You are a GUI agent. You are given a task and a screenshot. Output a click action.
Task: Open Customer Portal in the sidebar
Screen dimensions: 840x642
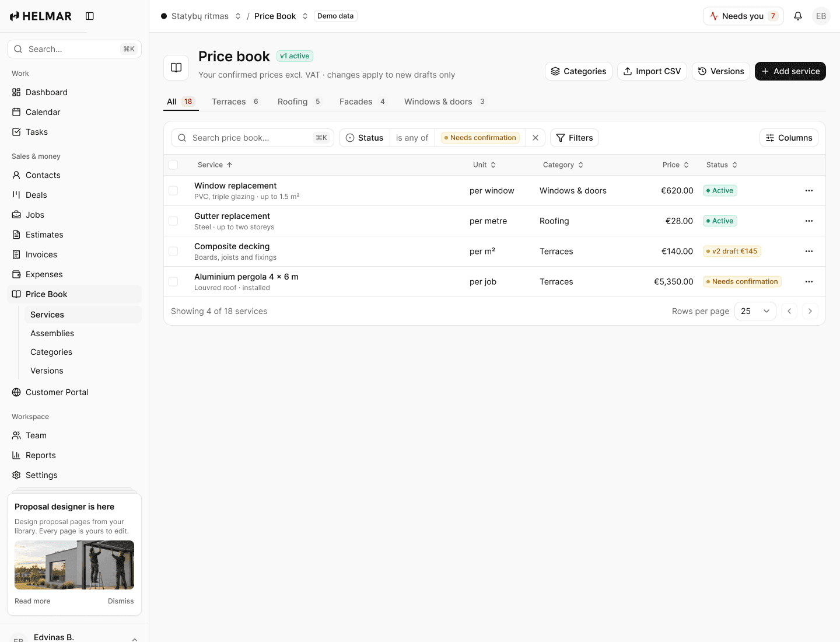pyautogui.click(x=75, y=392)
